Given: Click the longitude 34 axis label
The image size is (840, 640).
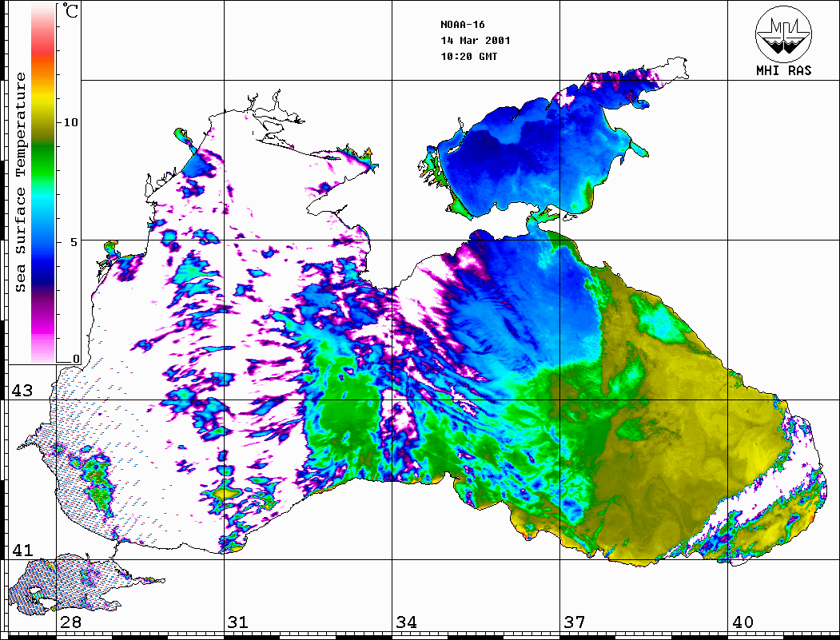Looking at the screenshot, I should [x=405, y=622].
